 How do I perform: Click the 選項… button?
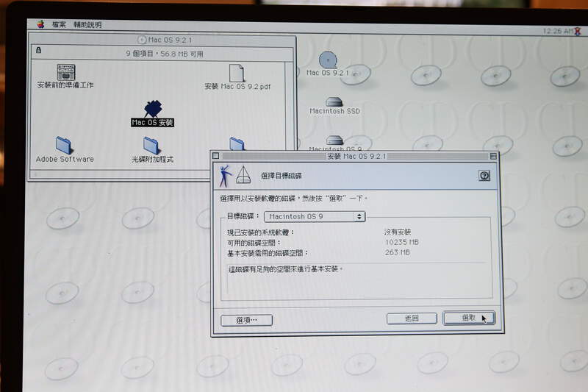pos(246,320)
